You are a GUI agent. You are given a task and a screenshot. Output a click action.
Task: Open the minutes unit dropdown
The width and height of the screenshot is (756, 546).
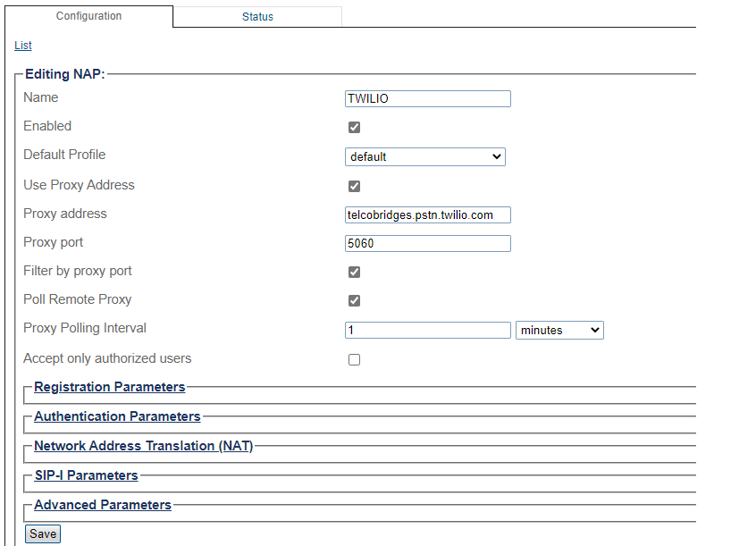(559, 331)
